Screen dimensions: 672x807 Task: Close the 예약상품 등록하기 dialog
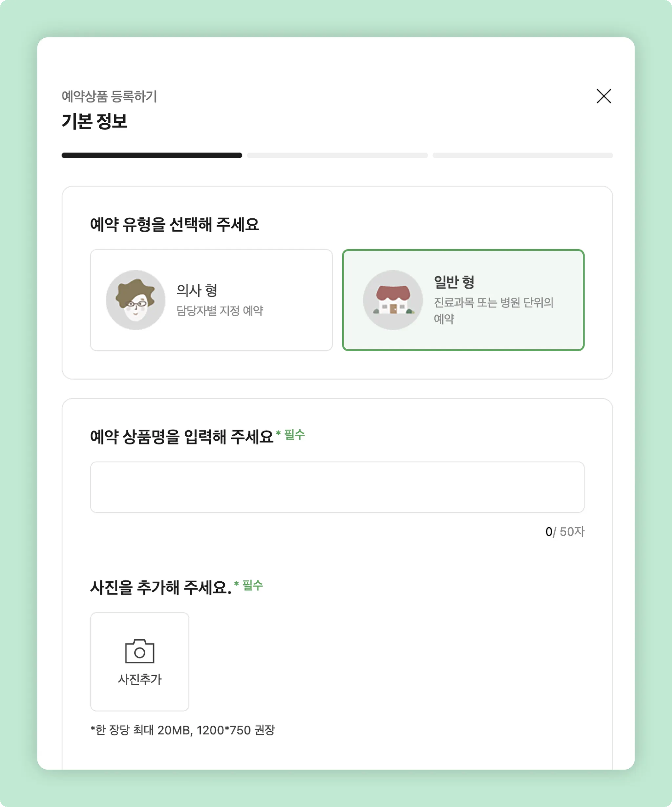603,96
